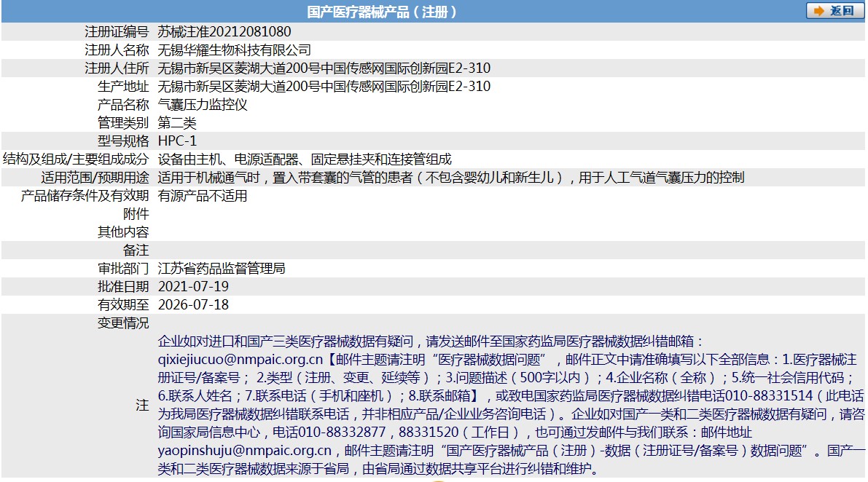Click the 审批部门 field label
This screenshot has width=868, height=482.
point(123,269)
